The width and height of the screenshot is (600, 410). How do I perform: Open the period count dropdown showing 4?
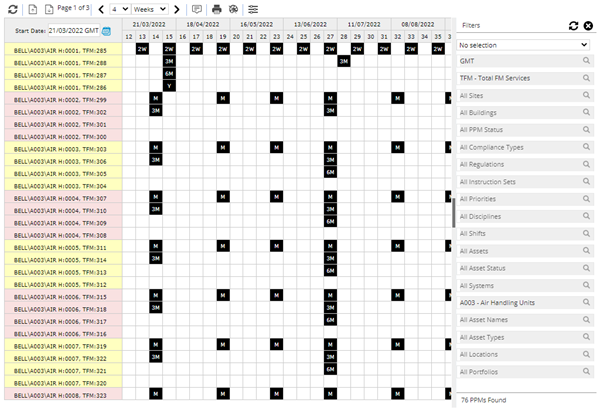pos(119,9)
